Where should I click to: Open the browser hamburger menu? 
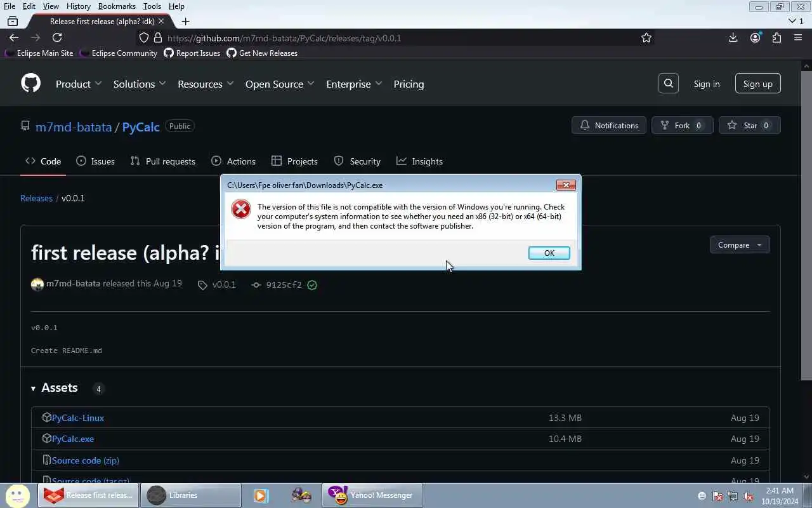click(798, 37)
